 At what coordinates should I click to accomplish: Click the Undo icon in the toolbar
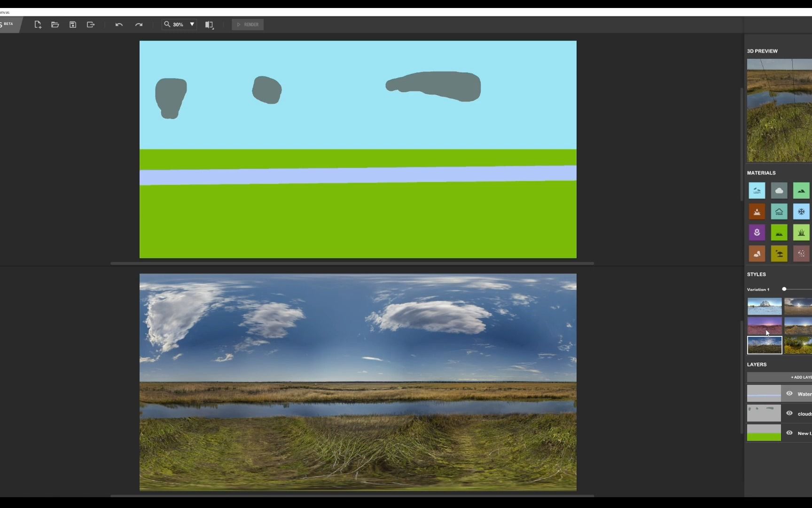pyautogui.click(x=119, y=24)
